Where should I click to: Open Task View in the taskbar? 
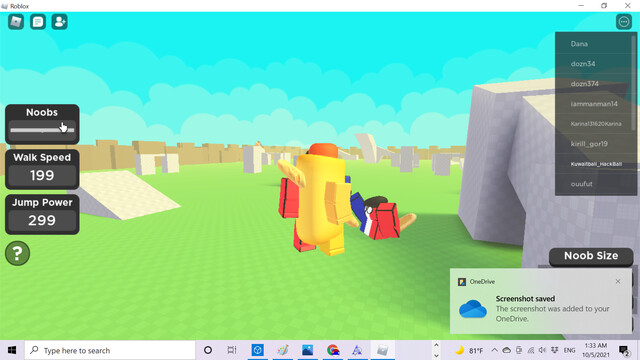pyautogui.click(x=232, y=350)
